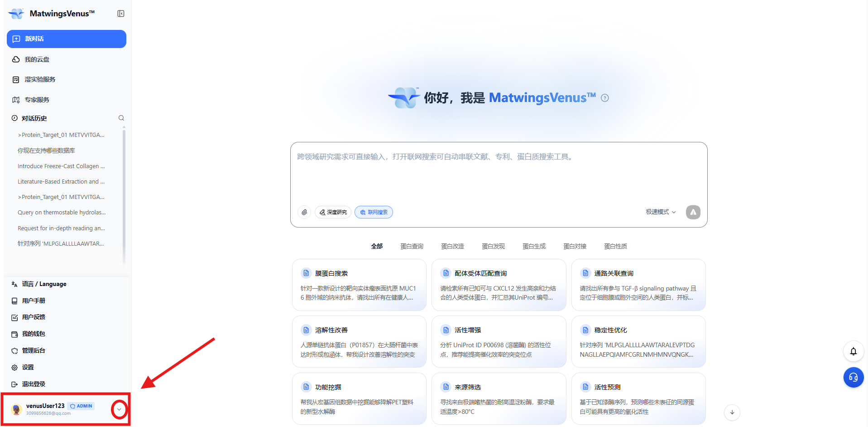Expand user menu chevron beside venusUser123
Screen dimensions: 868x427
pos(119,409)
